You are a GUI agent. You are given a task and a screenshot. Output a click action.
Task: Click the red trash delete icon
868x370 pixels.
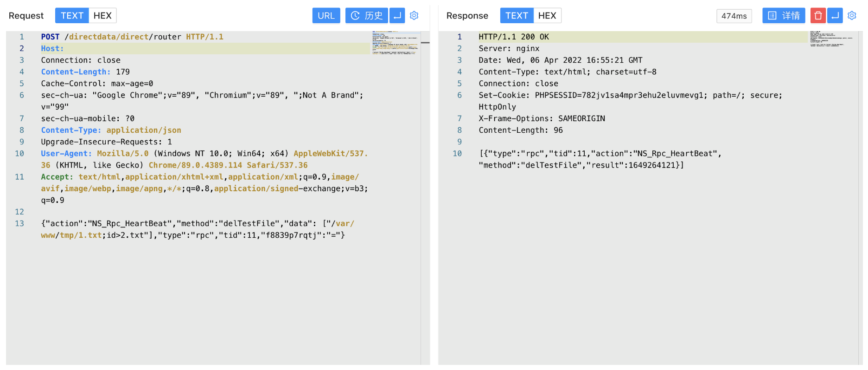[818, 16]
